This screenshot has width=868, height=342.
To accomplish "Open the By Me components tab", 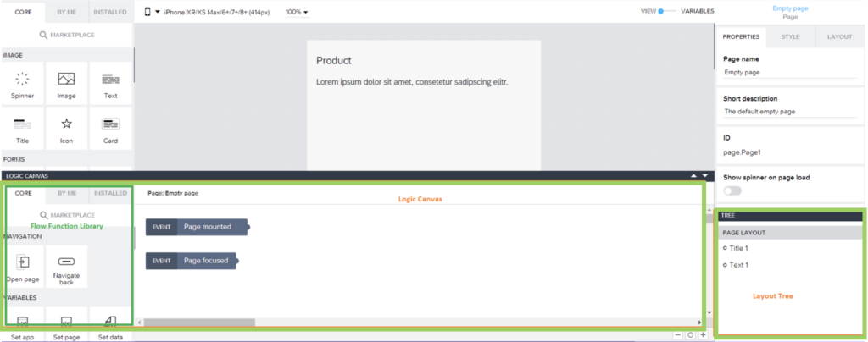I will (66, 14).
